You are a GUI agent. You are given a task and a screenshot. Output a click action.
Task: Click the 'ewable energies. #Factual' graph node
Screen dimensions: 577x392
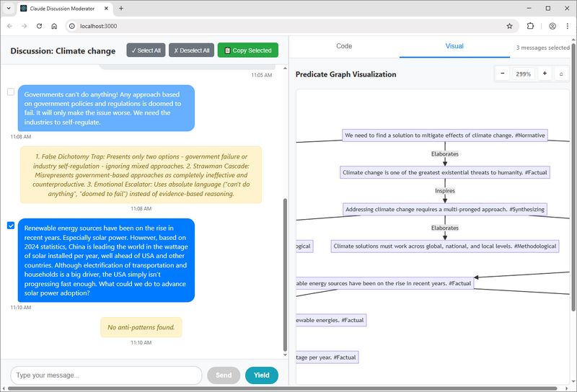tap(331, 320)
